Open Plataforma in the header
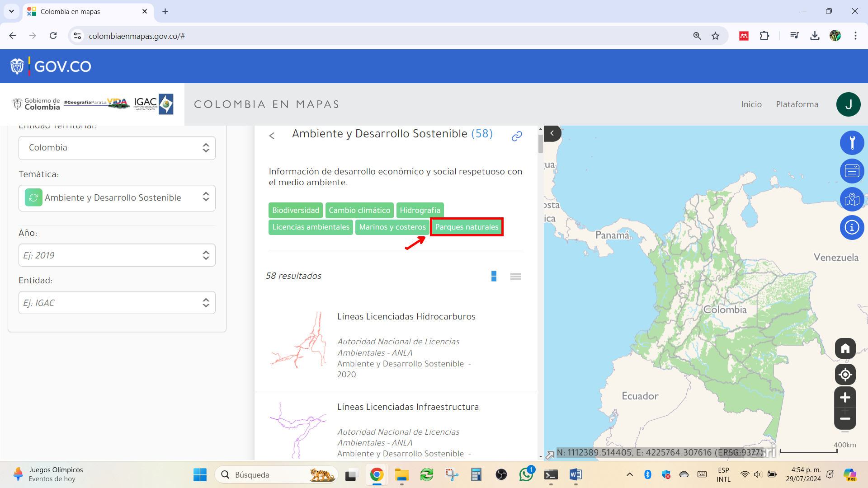 point(797,104)
